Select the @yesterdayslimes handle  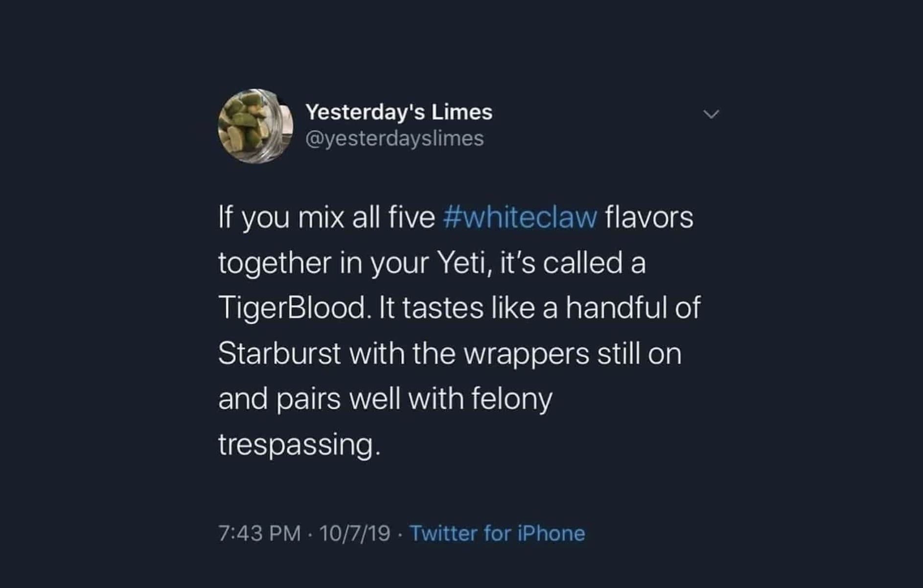pyautogui.click(x=394, y=138)
